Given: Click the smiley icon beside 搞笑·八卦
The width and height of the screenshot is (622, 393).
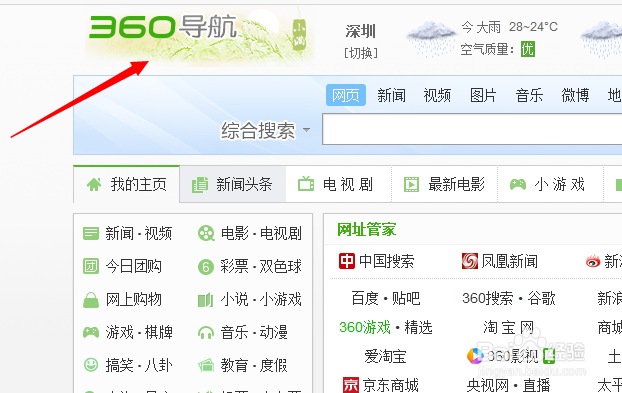Looking at the screenshot, I should 91,364.
